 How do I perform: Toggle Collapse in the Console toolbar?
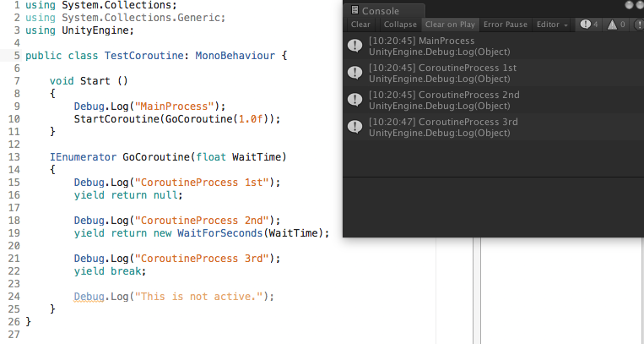(400, 25)
